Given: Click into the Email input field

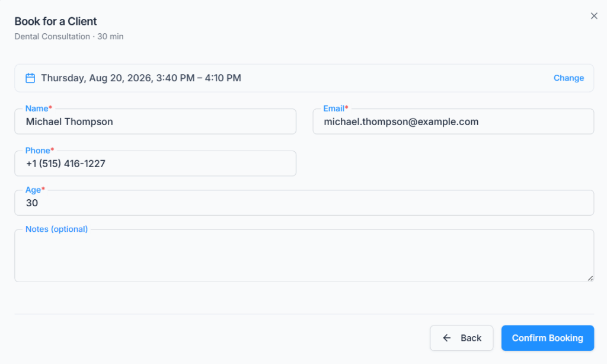Looking at the screenshot, I should (x=453, y=122).
